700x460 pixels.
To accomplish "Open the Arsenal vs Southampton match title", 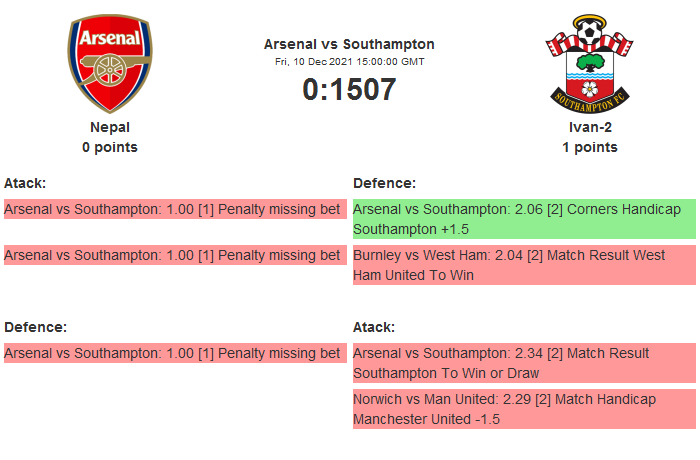I will pyautogui.click(x=349, y=44).
